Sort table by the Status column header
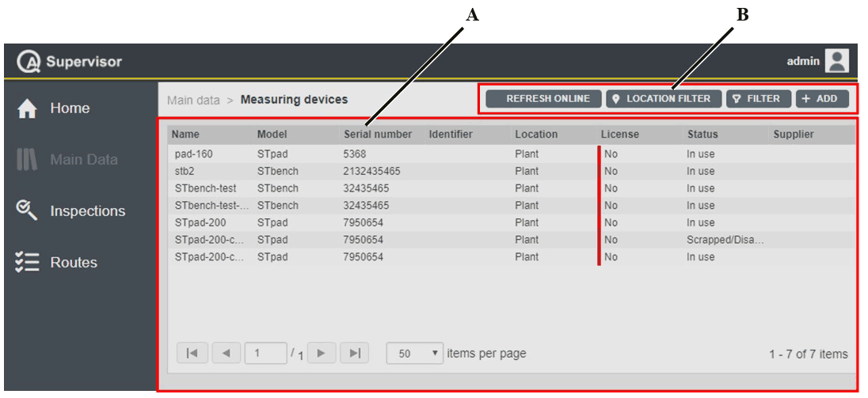The height and width of the screenshot is (398, 868). (x=702, y=135)
